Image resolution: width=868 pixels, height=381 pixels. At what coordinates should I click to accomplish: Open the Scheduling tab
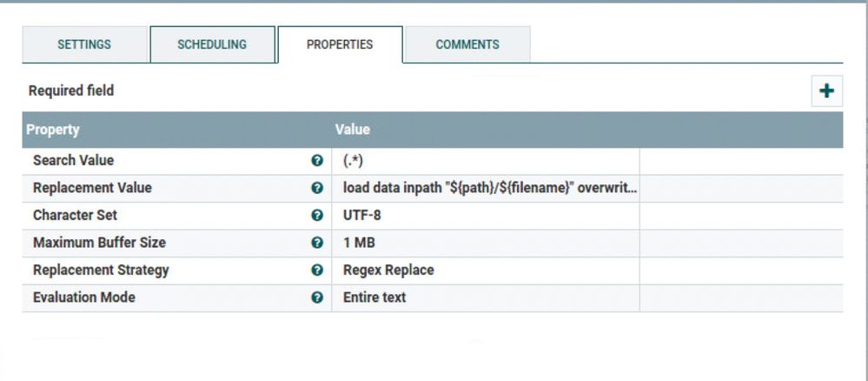click(212, 44)
